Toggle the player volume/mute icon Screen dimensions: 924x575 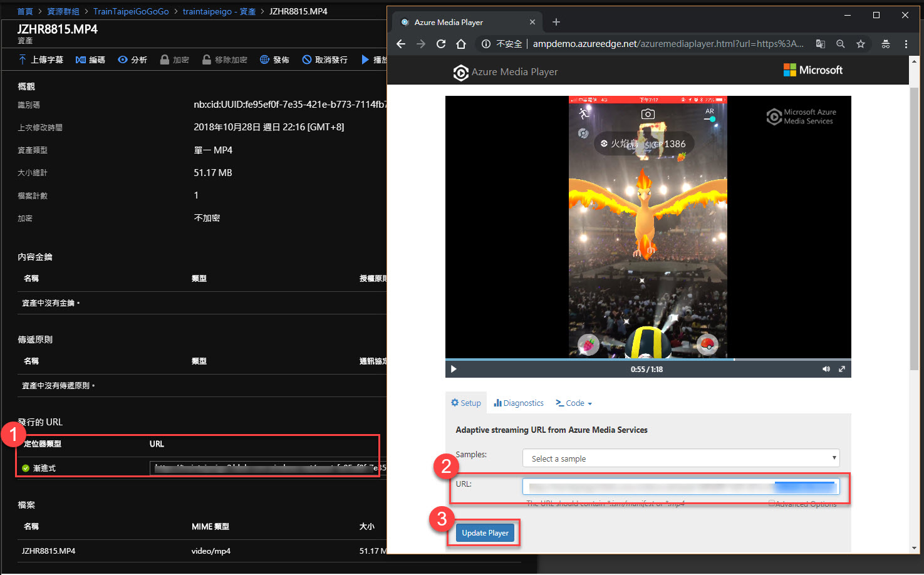[x=826, y=369]
